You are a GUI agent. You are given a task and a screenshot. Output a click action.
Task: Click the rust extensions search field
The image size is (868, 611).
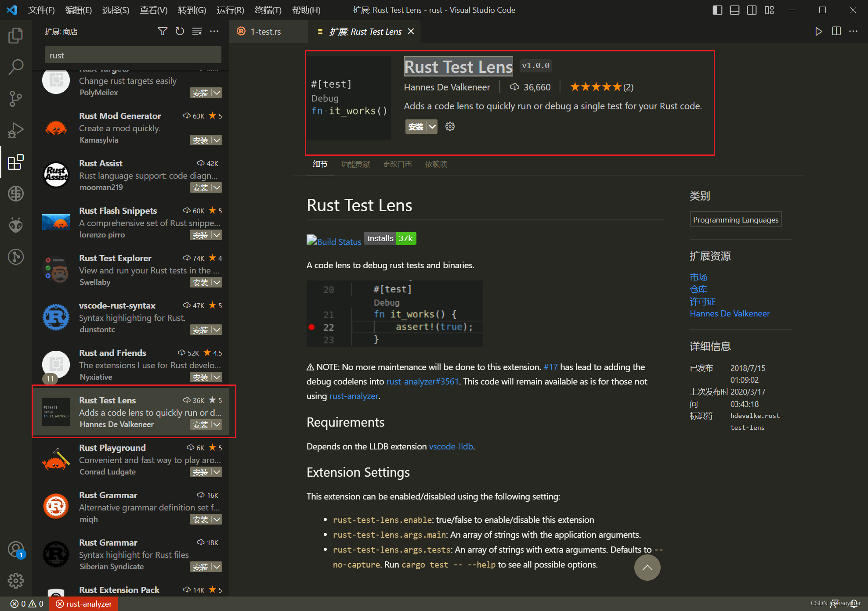tap(133, 55)
